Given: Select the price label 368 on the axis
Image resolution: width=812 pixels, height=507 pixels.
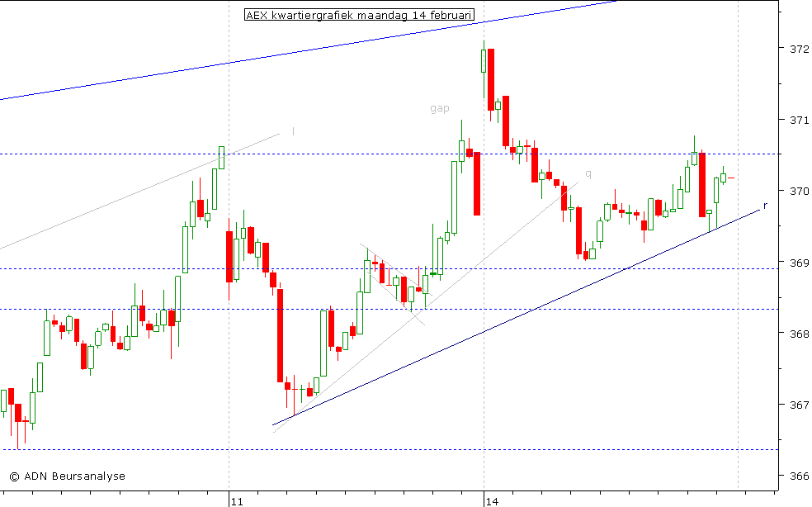Looking at the screenshot, I should pyautogui.click(x=799, y=334).
